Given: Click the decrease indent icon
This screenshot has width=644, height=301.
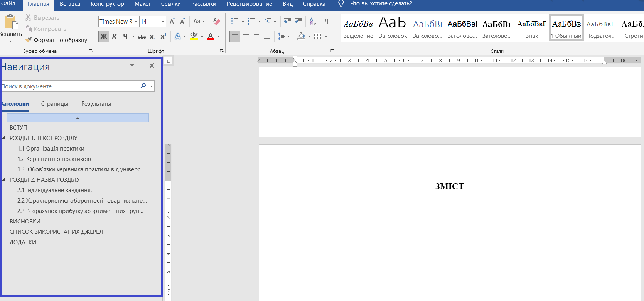Looking at the screenshot, I should (x=288, y=21).
